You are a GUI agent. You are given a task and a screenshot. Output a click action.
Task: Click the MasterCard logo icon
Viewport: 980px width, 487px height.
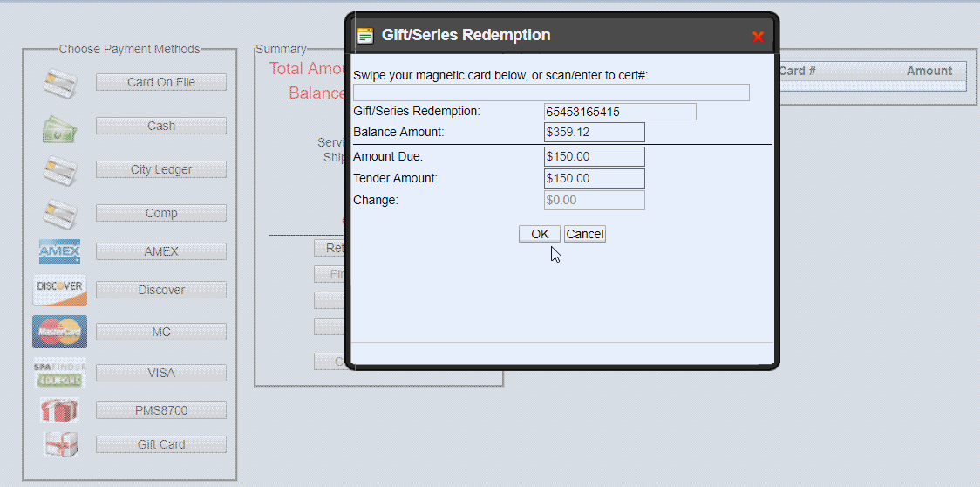pyautogui.click(x=60, y=332)
